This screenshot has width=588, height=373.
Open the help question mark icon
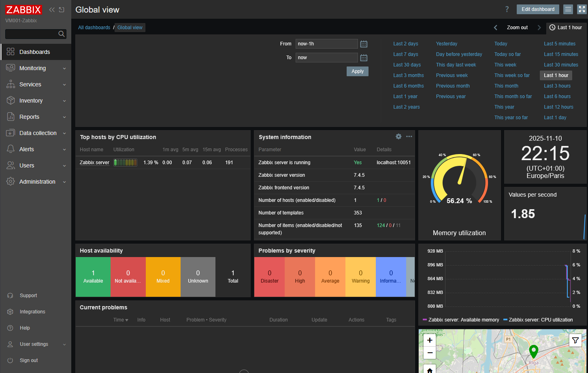pyautogui.click(x=507, y=9)
